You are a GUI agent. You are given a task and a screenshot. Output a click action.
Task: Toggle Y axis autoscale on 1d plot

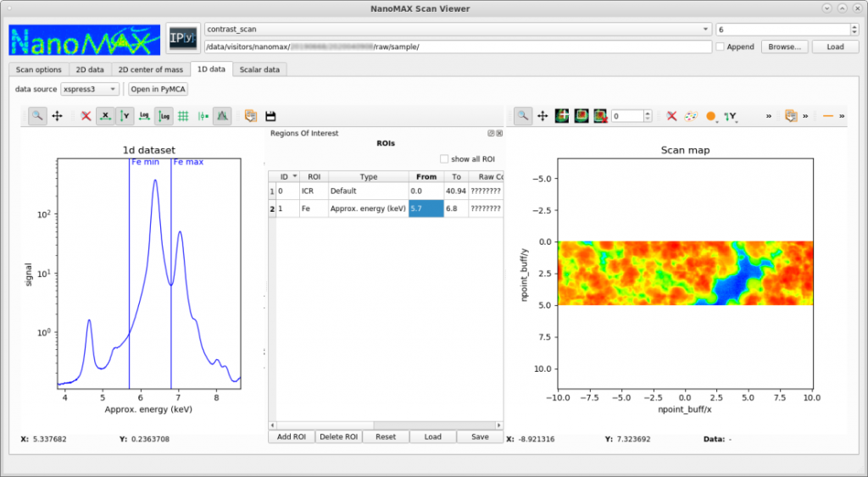(x=125, y=116)
